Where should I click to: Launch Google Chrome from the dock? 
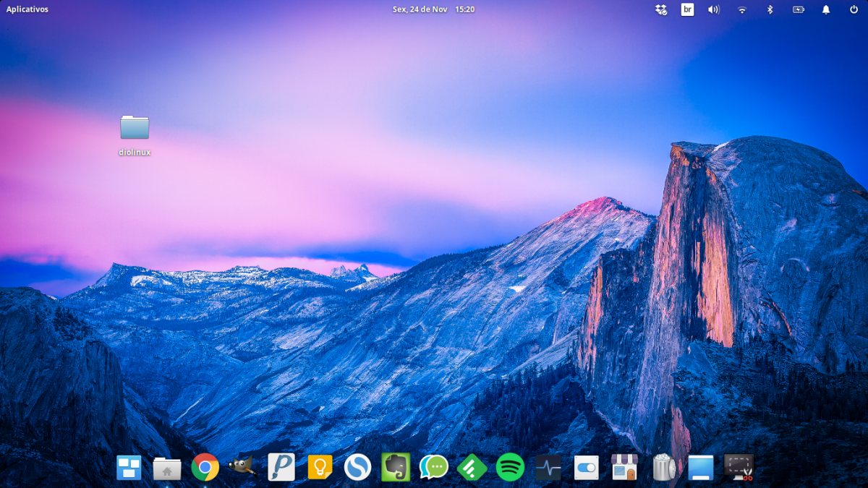point(205,468)
